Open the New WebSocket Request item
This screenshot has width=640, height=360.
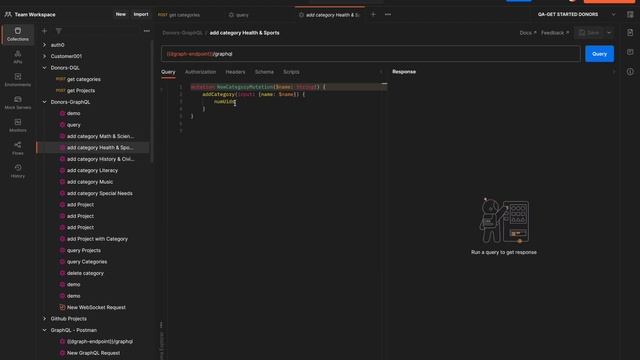click(x=96, y=307)
